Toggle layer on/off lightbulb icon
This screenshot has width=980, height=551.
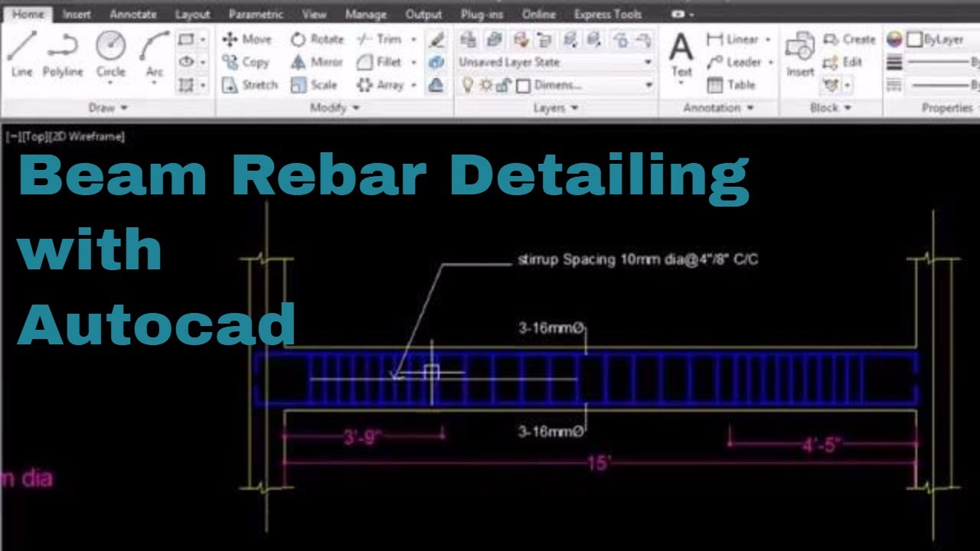click(468, 85)
